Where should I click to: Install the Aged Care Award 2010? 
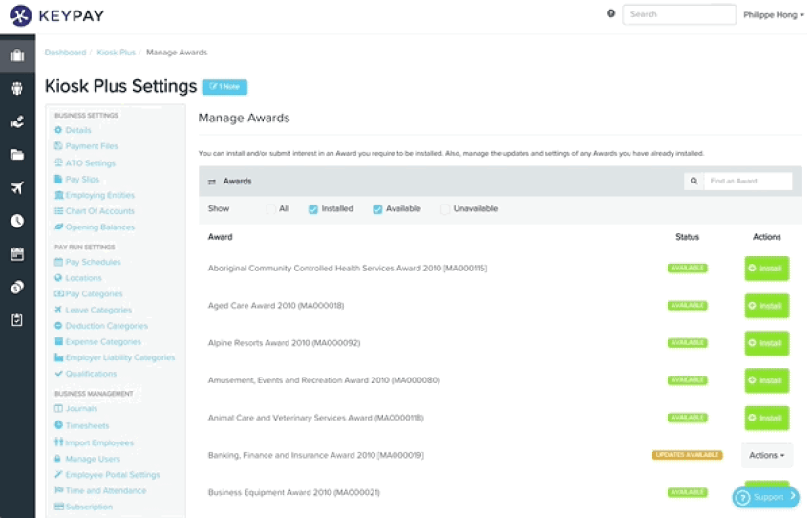[x=766, y=306]
